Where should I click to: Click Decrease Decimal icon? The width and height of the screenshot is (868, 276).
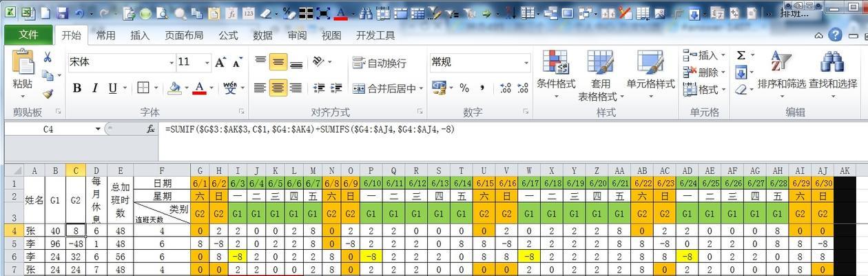click(524, 88)
